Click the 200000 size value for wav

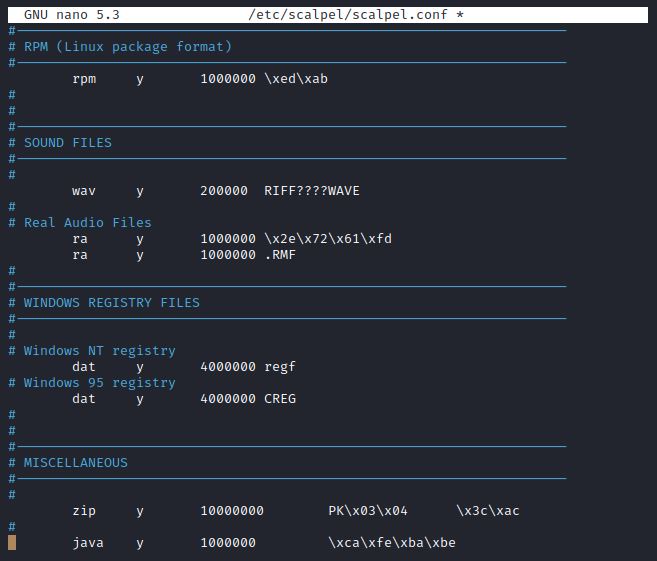[223, 191]
